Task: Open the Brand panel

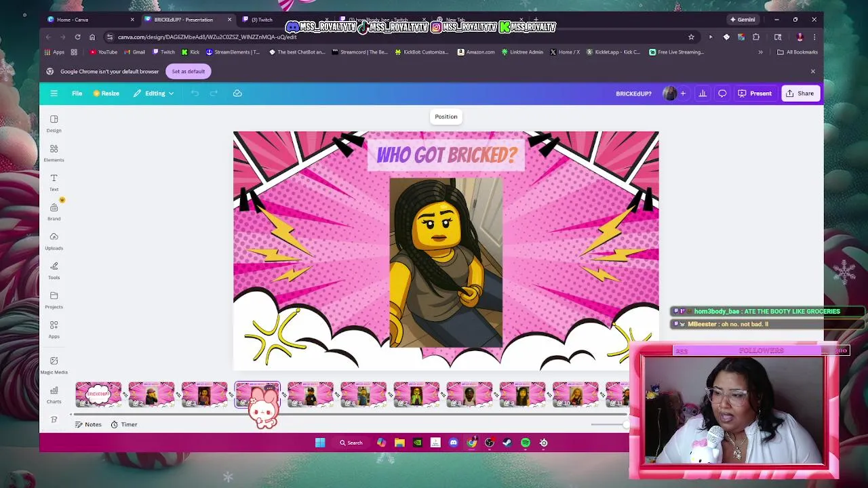Action: click(x=54, y=211)
